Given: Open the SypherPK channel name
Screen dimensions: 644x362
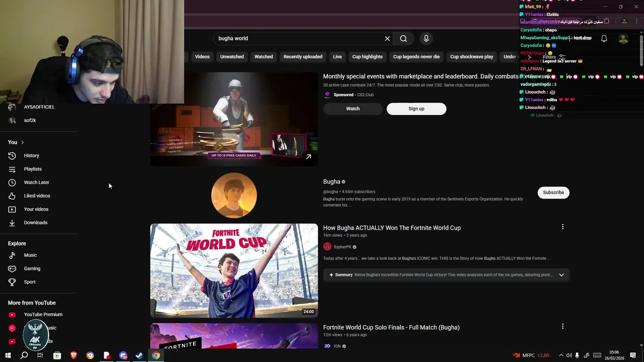Looking at the screenshot, I should point(343,247).
